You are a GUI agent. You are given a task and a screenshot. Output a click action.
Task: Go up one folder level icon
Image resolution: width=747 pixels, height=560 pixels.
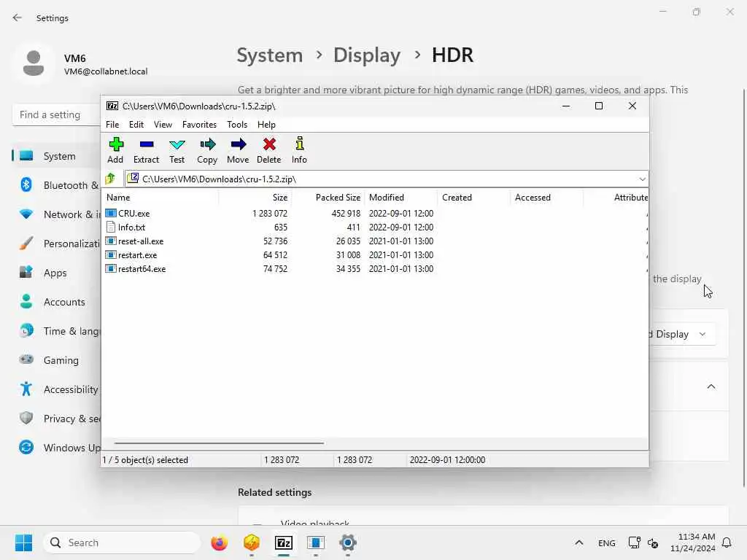111,179
